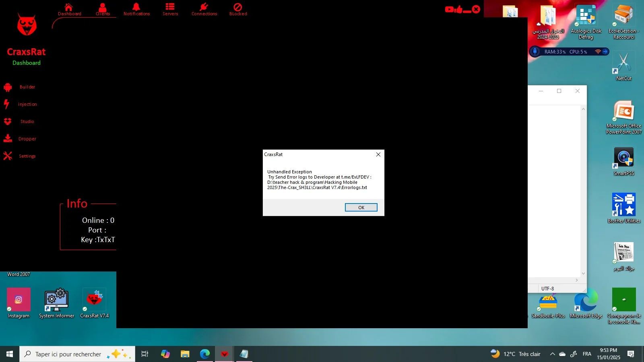Viewport: 644px width, 362px height.
Task: Open the notification center icon
Action: pyautogui.click(x=631, y=354)
